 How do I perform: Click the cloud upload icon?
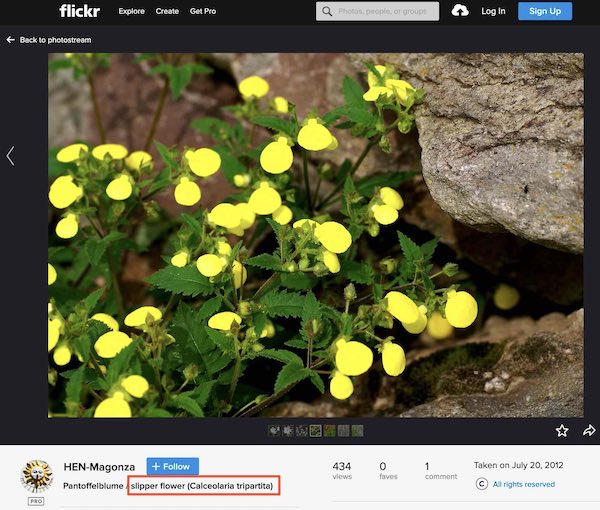tap(460, 11)
